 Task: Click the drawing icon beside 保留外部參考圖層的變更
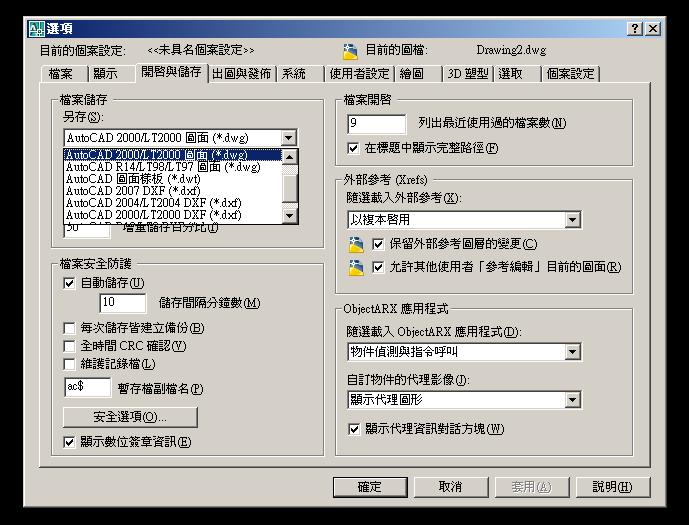coord(356,245)
